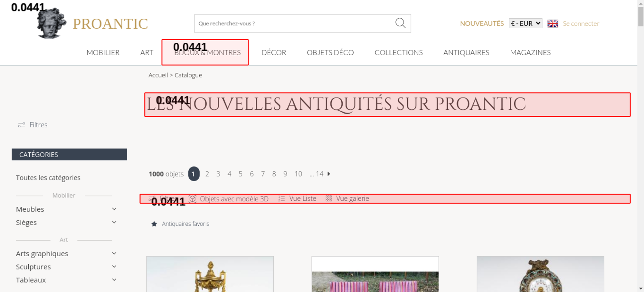Screen dimensions: 644x292
Task: Open the EUR currency dropdown
Action: tap(525, 23)
